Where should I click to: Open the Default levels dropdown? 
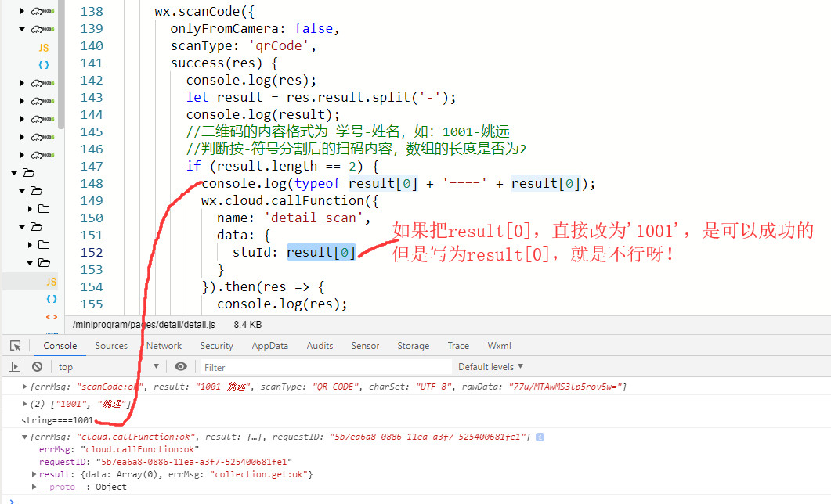[490, 367]
